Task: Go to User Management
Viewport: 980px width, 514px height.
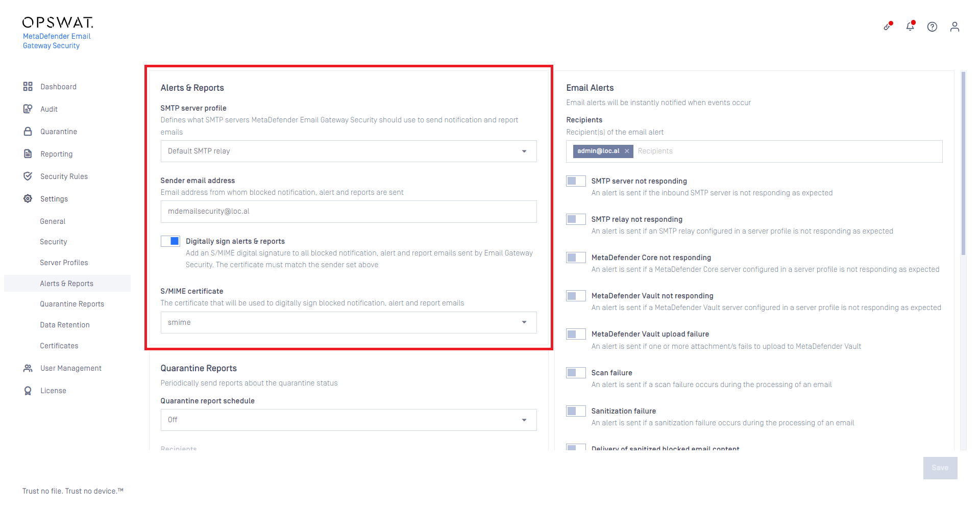Action: pyautogui.click(x=71, y=368)
